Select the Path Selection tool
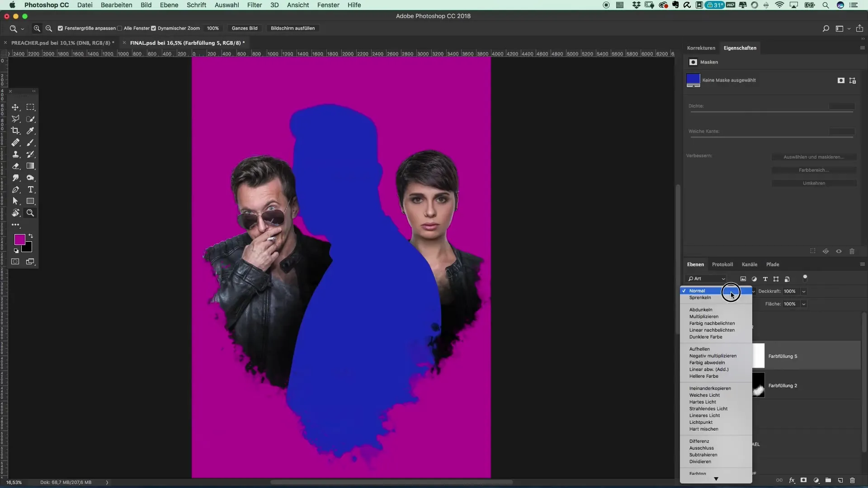This screenshot has height=488, width=868. tap(15, 201)
